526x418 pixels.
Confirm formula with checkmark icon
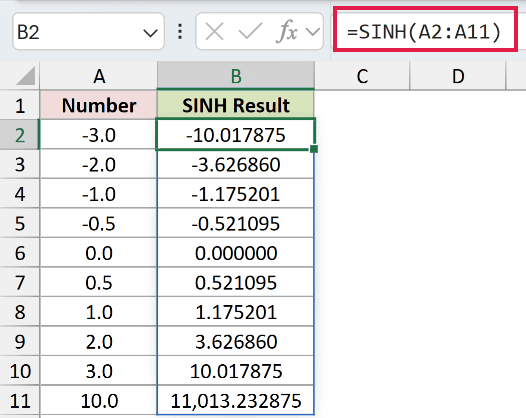(250, 32)
